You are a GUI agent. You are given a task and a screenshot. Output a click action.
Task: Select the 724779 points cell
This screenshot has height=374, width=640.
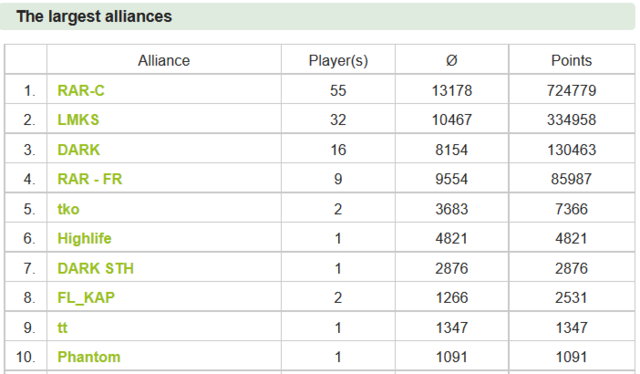point(571,90)
